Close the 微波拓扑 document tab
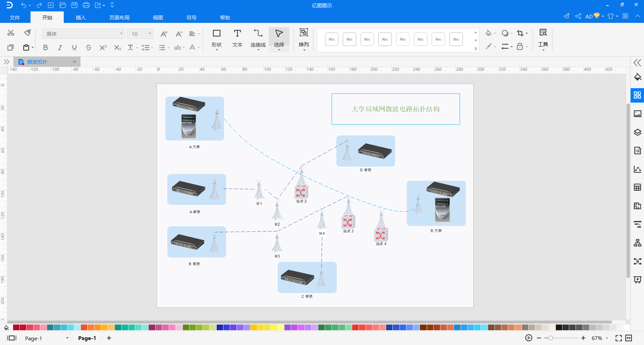Image resolution: width=644 pixels, height=345 pixels. [x=74, y=62]
